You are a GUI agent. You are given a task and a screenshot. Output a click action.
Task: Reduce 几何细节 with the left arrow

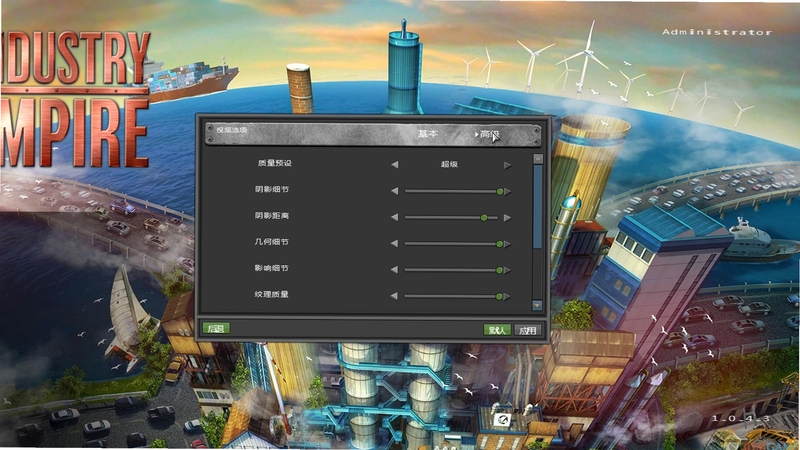(394, 243)
